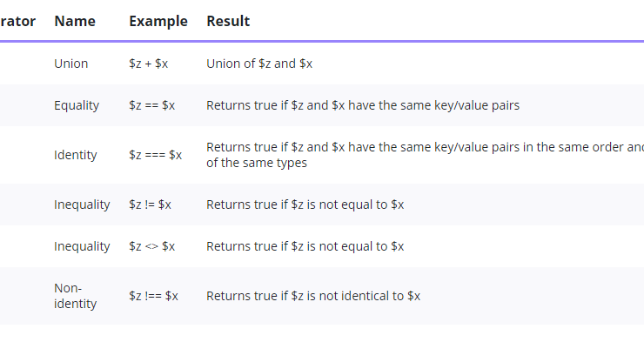Click the 'not identical to $x' description

tap(313, 296)
